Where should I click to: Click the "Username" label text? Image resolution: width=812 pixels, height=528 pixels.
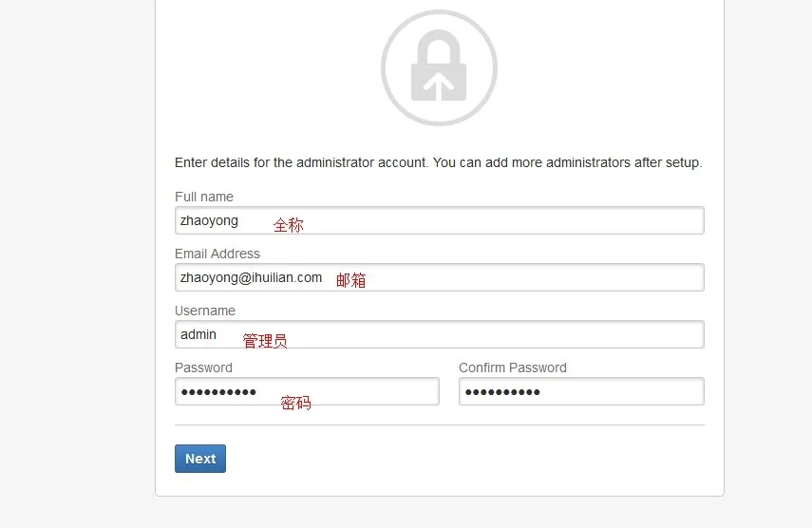(x=204, y=311)
